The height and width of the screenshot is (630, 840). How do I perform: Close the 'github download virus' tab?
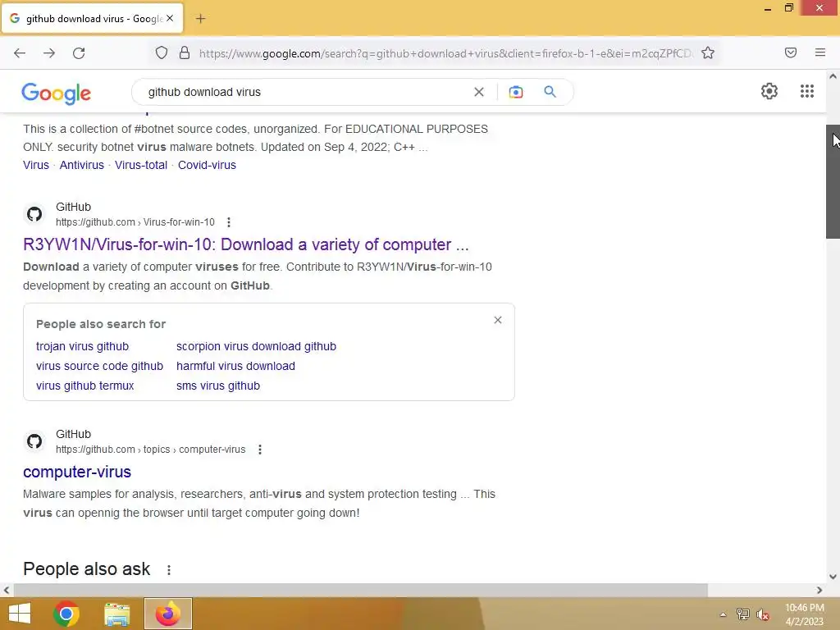[170, 18]
